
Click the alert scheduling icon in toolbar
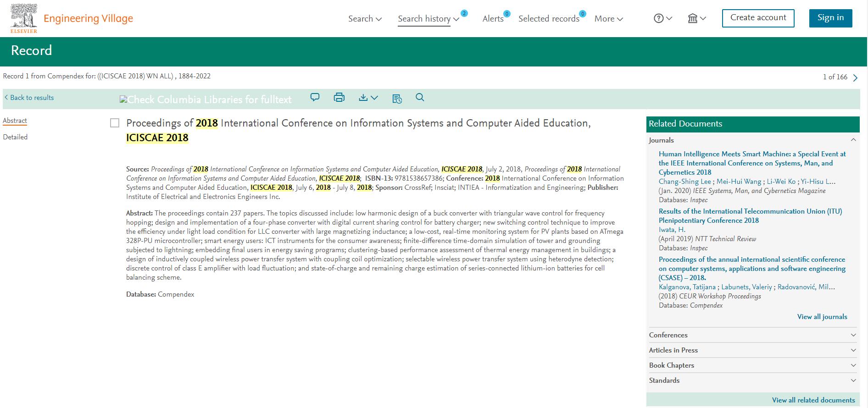[x=397, y=99]
